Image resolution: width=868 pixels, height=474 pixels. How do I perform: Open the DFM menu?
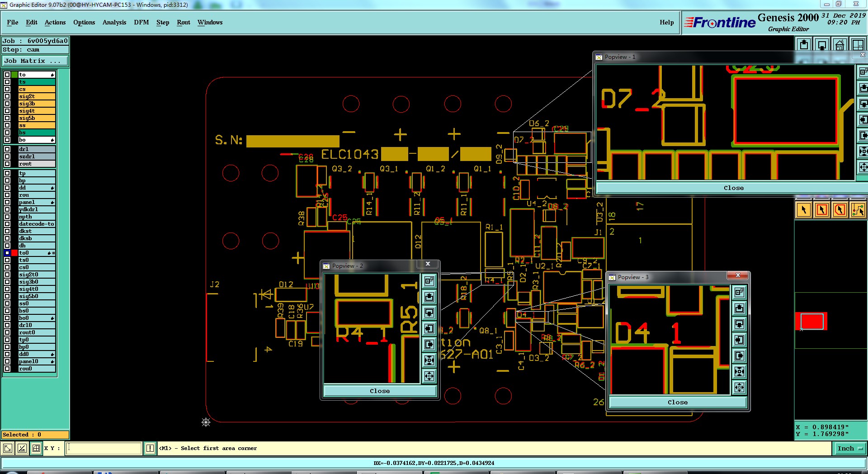point(141,22)
